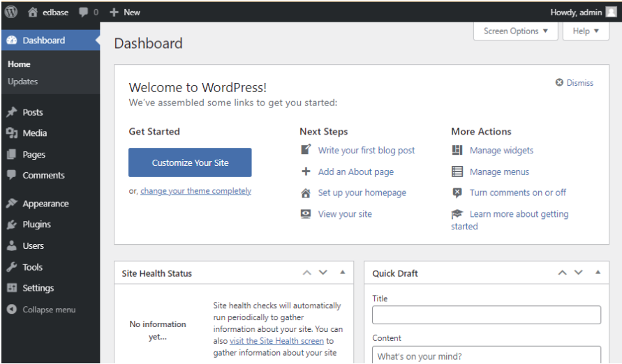
Task: Click the comments on/off bubble icon
Action: point(457,193)
